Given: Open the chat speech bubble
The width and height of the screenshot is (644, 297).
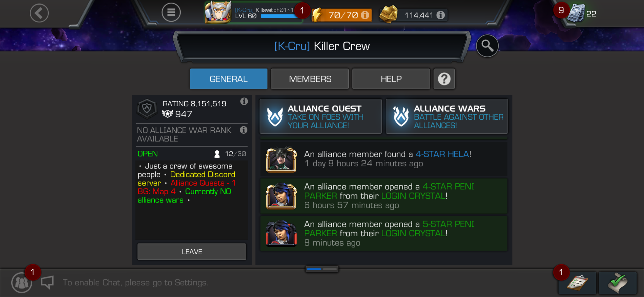Looking at the screenshot, I should coord(47,282).
